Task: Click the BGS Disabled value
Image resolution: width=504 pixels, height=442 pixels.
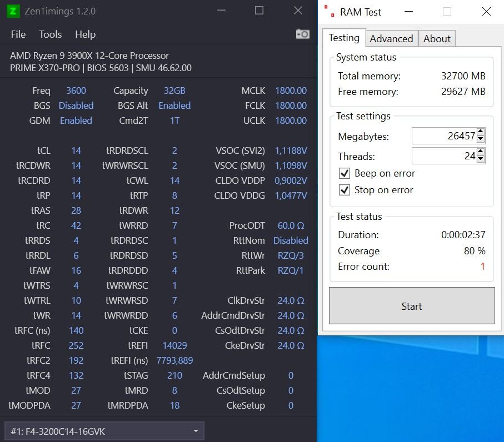Action: pyautogui.click(x=76, y=106)
